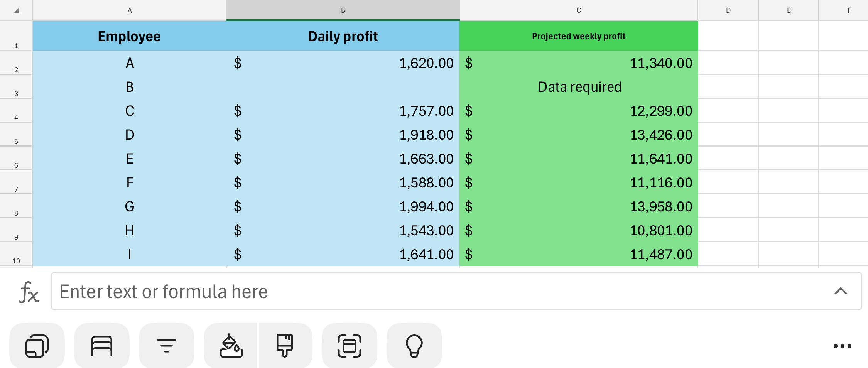Select employee H cell
Viewport: 868px width, 368px height.
point(129,230)
